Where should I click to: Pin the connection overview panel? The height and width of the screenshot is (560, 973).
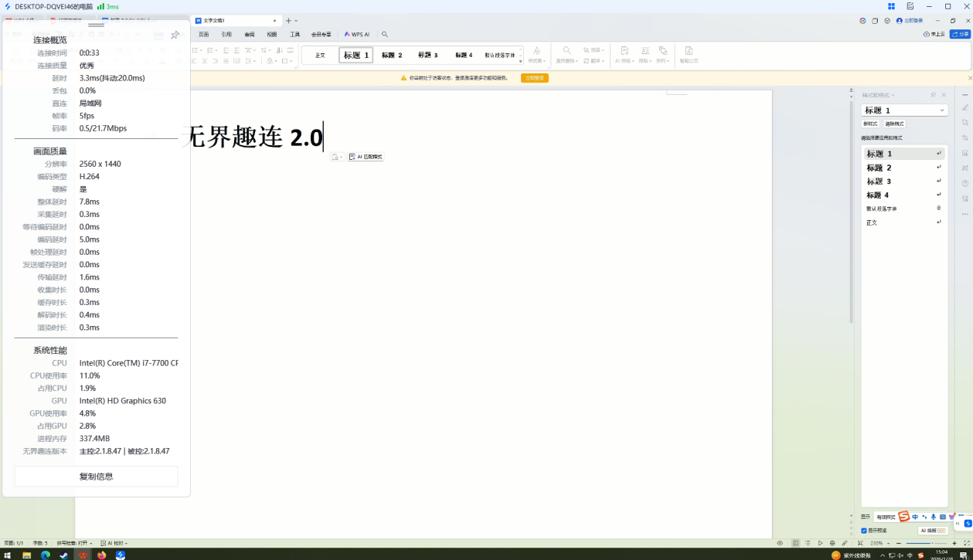[x=175, y=35]
